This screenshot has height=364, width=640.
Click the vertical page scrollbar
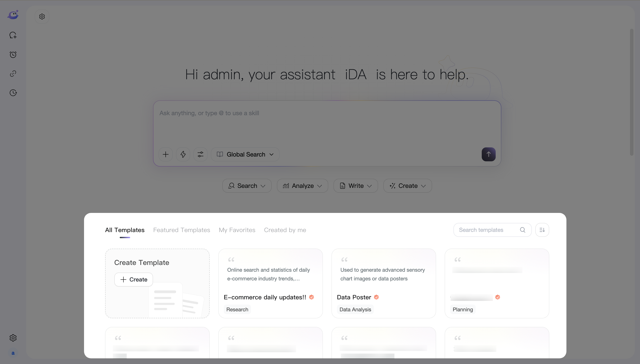coord(632,92)
